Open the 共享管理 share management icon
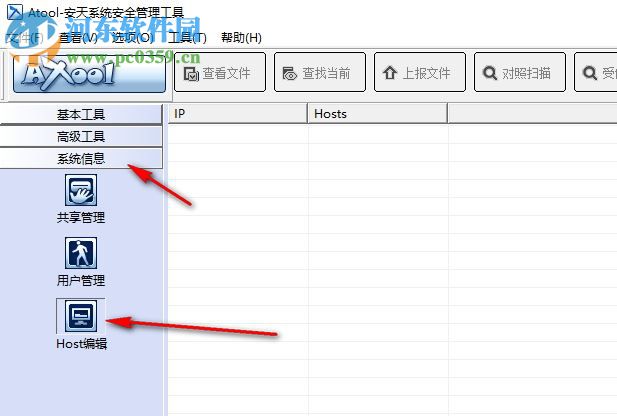617x416 pixels. (x=81, y=190)
